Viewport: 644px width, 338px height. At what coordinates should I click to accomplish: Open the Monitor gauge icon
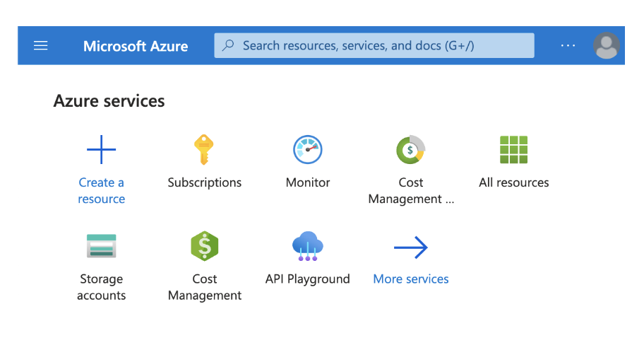[x=308, y=149]
